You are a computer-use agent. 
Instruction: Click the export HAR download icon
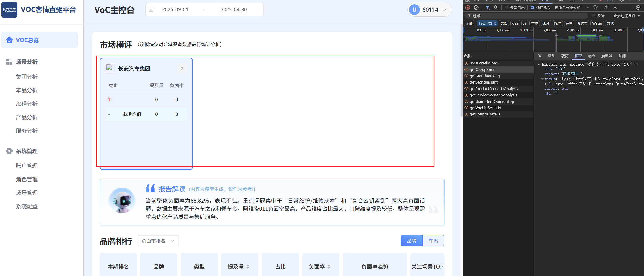coord(615,7)
